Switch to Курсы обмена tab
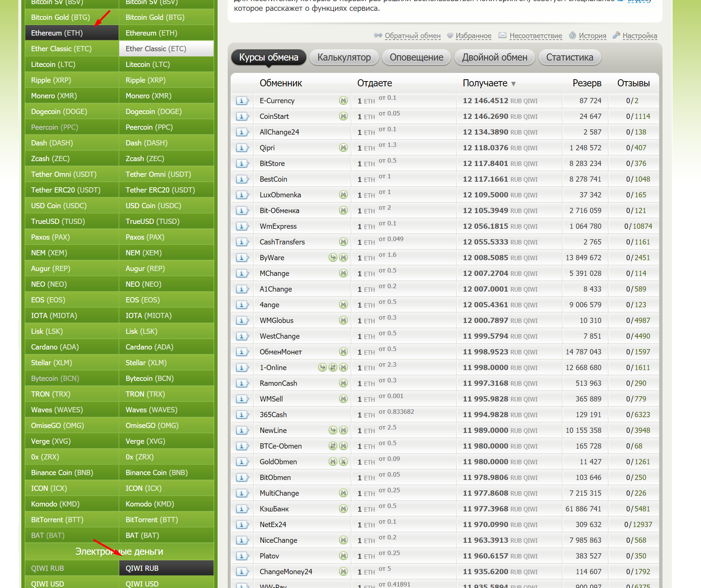 [268, 58]
